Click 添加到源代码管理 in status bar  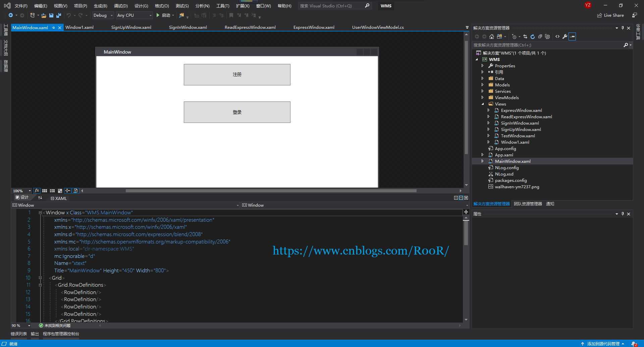coord(603,344)
